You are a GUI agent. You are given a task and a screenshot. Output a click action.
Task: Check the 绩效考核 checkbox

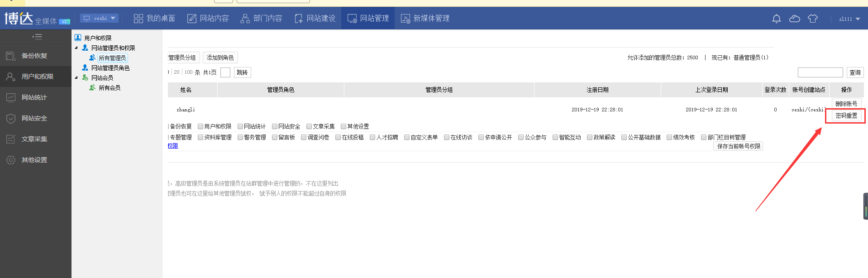pos(669,137)
